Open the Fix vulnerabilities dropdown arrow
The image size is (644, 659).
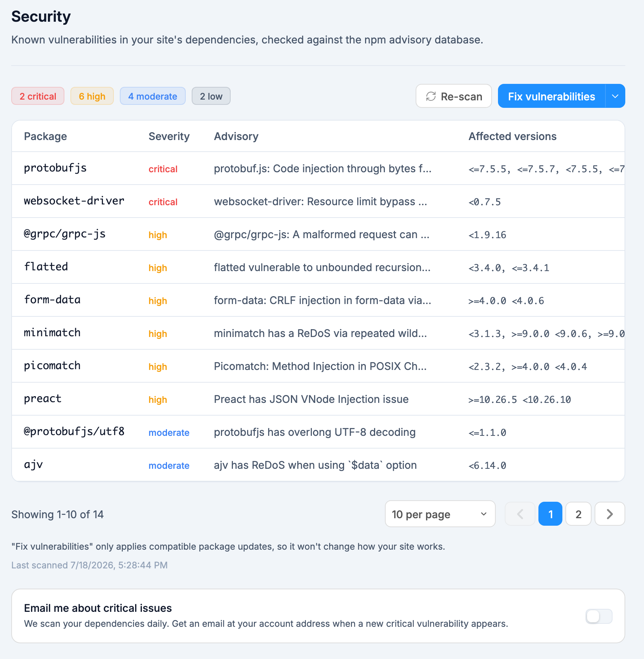[x=615, y=96]
